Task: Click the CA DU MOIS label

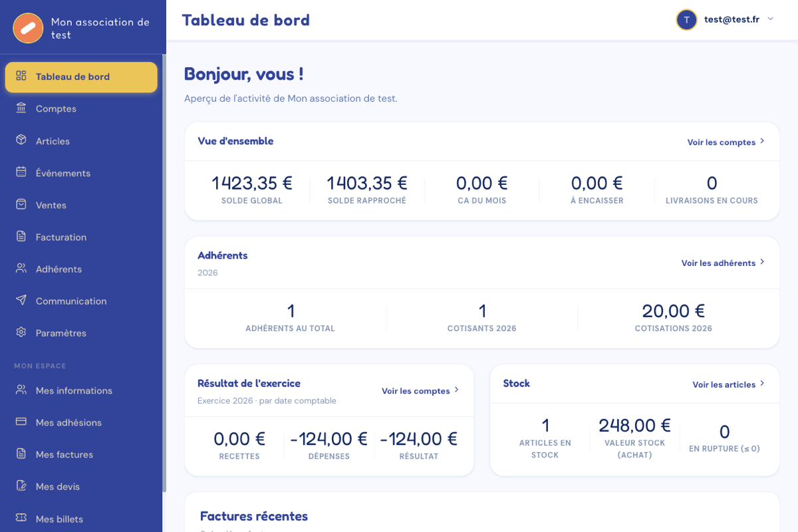Action: (482, 200)
